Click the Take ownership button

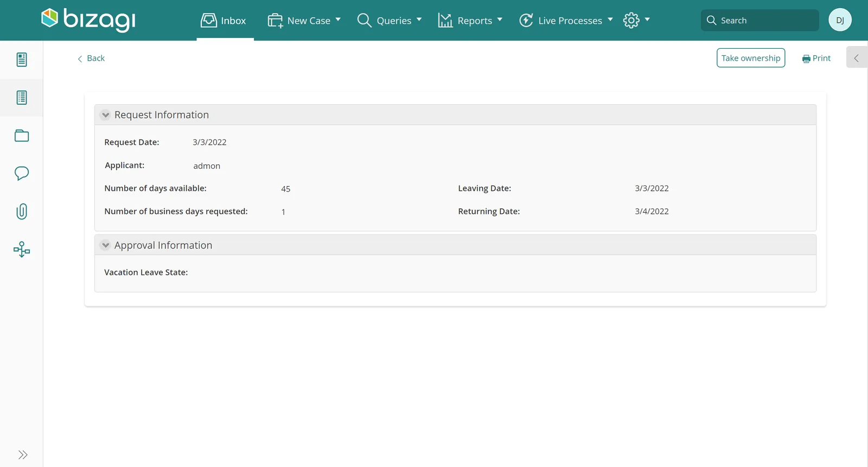(751, 58)
